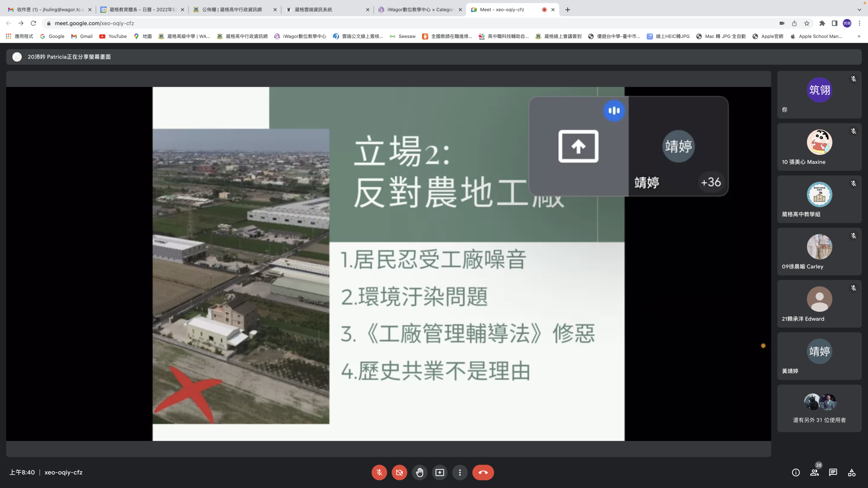
Task: Open Activities panel icon
Action: (852, 472)
